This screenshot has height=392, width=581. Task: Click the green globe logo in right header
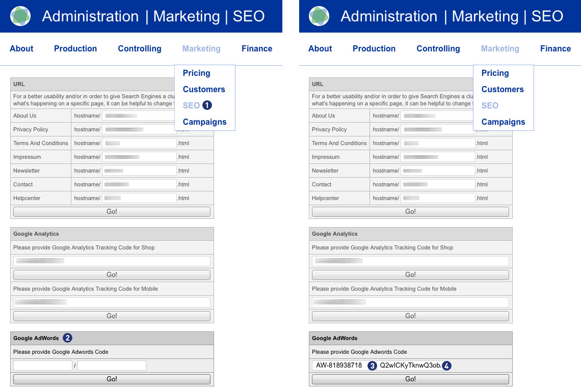pos(319,16)
